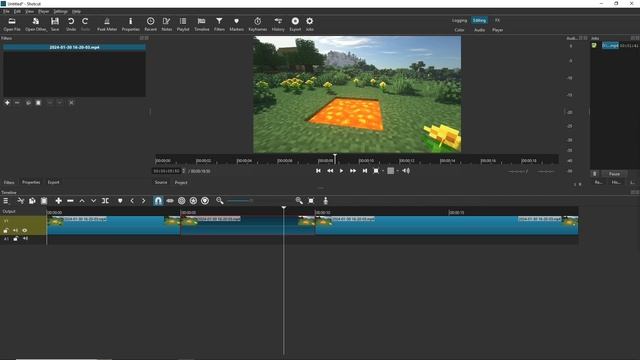Click the Open File toolbar icon
Viewport: 640px width, 360px height.
(x=12, y=24)
